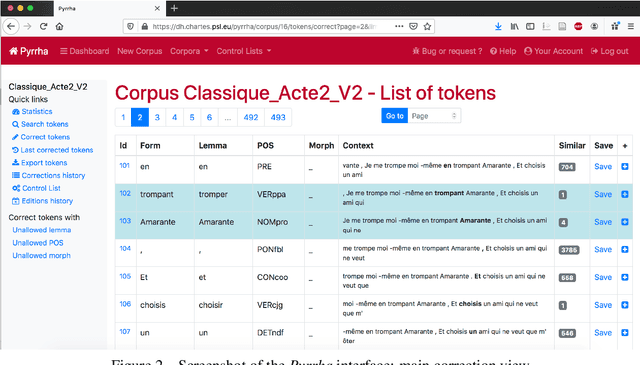Open the Dashboard menu item
This screenshot has width=640, height=365.
pos(85,51)
